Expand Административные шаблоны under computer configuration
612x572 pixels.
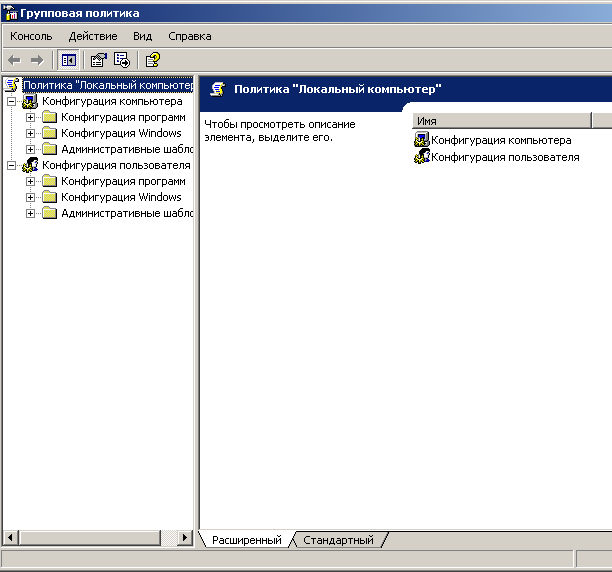pyautogui.click(x=30, y=149)
